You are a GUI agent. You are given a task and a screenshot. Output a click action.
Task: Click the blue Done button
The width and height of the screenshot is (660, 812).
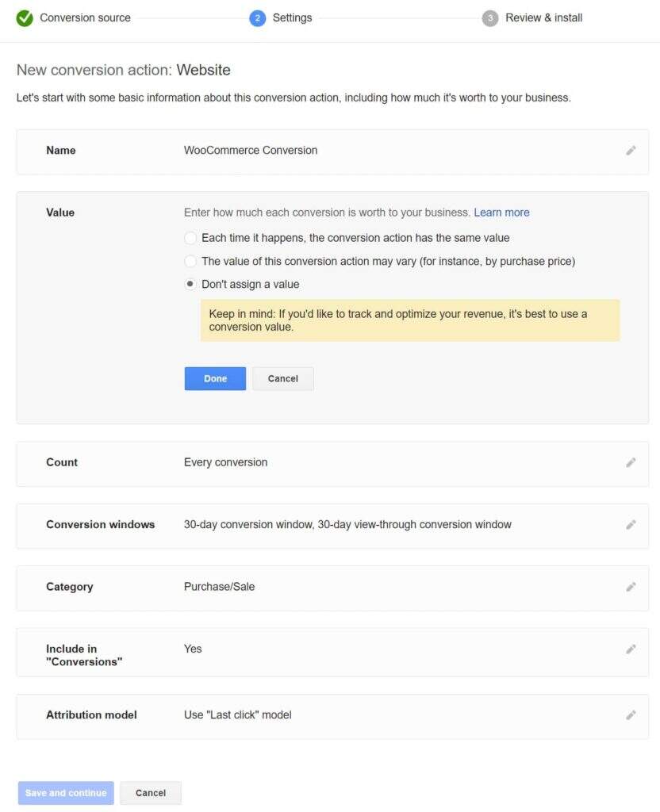[x=215, y=378]
